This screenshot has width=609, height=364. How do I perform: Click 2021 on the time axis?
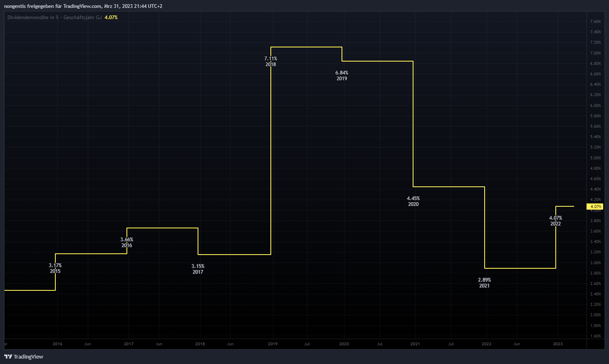click(x=415, y=344)
